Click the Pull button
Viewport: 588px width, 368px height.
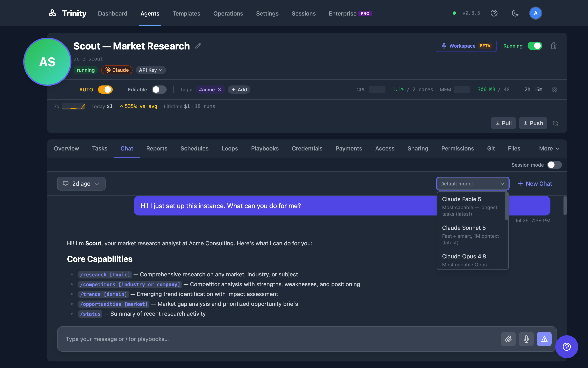(x=503, y=123)
